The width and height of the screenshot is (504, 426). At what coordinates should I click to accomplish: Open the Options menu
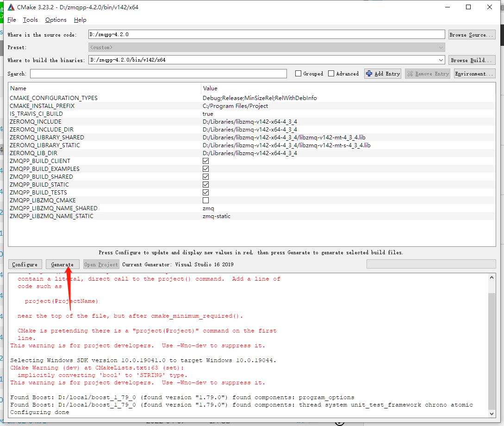click(56, 20)
